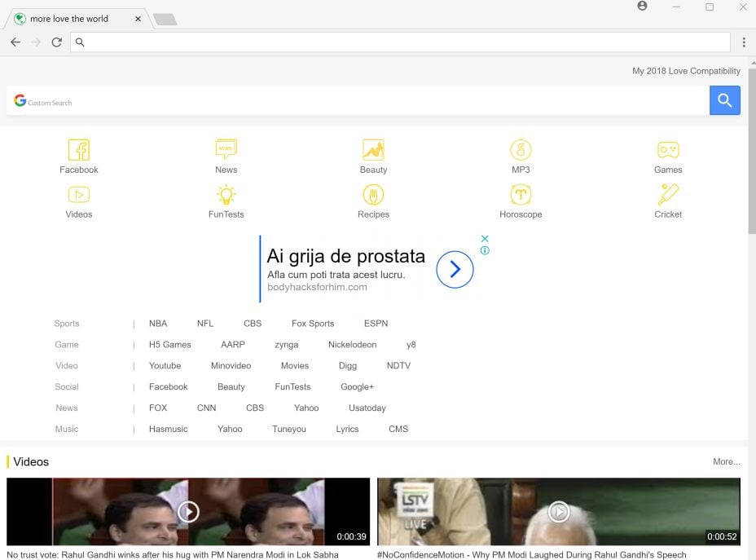Screen dimensions: 756x560
Task: Open the Recipes shortcut icon
Action: [x=373, y=195]
